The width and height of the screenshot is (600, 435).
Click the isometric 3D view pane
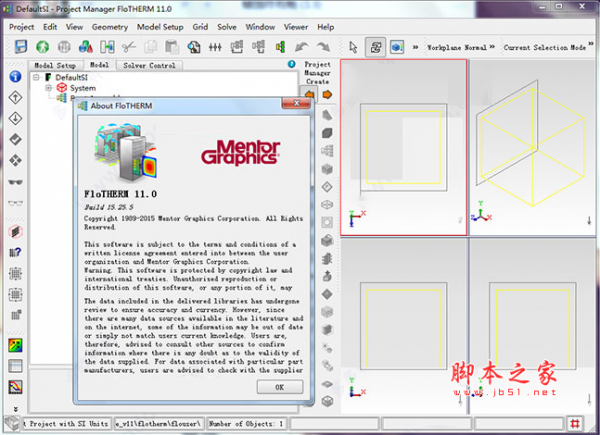point(532,147)
